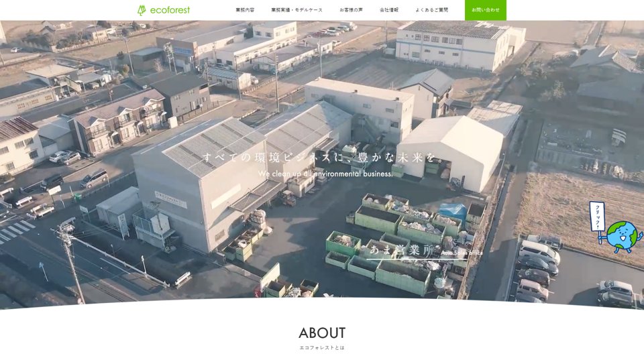Click the ecoforest green leaf logo icon
Screen dimensions: 644x362
142,10
